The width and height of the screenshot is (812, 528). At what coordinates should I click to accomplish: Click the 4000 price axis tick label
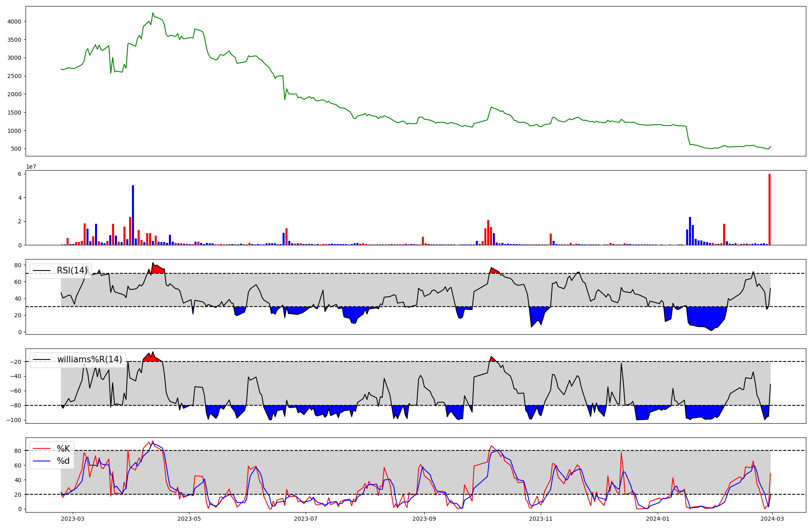[15, 22]
